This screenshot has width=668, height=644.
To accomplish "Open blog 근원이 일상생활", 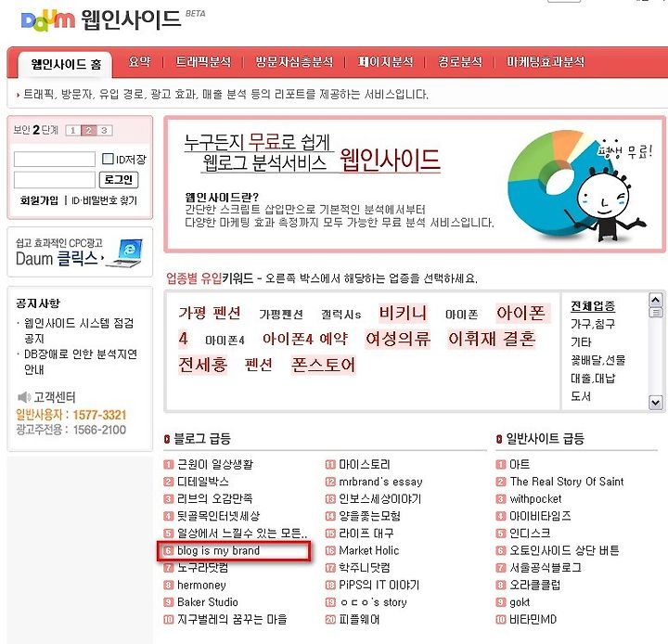I will 214,464.
